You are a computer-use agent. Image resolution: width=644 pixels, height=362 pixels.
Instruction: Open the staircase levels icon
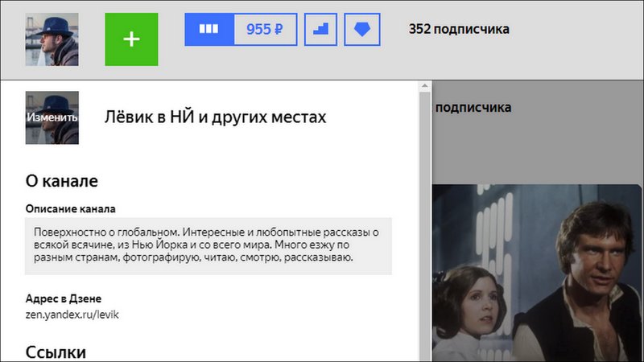[320, 30]
